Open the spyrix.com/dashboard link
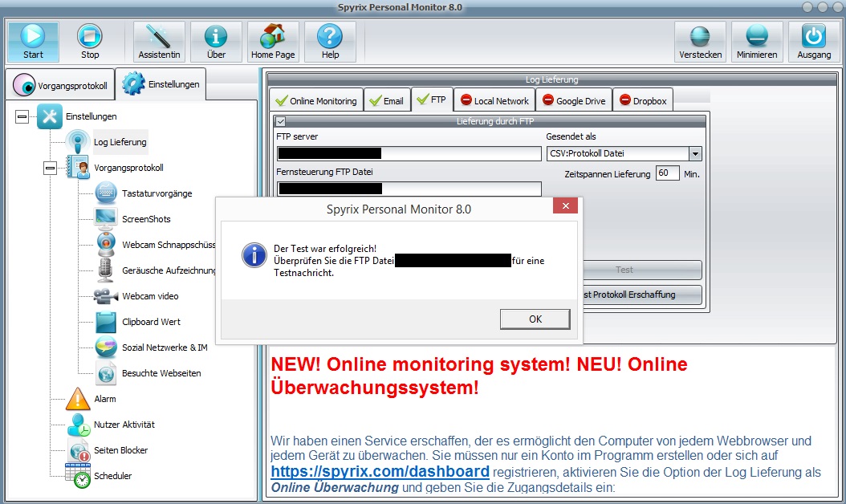846x504 pixels. coord(380,471)
